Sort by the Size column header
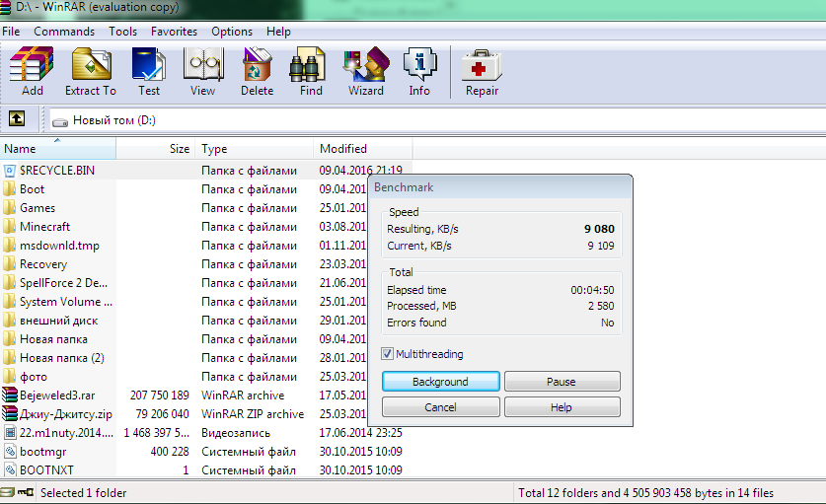Screen dimensions: 826x504 156,149
